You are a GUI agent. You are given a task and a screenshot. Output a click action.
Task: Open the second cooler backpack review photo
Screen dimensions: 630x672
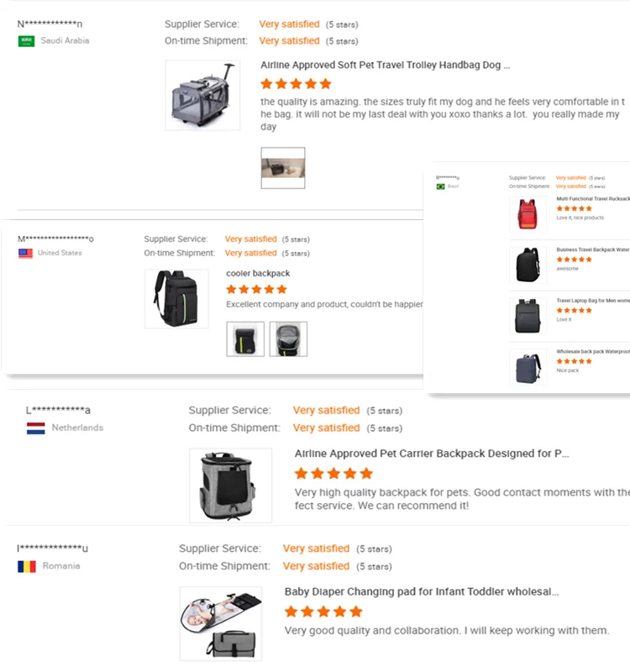[x=288, y=339]
